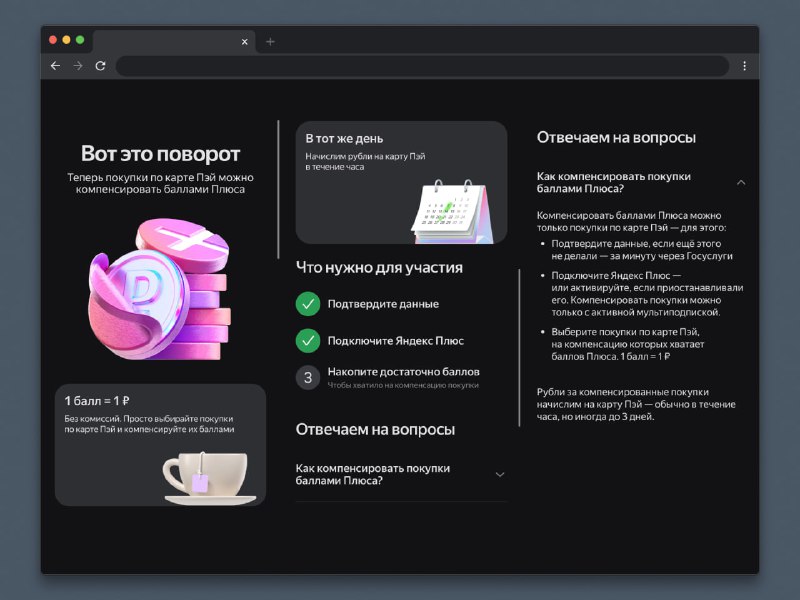Viewport: 800px width, 600px height.
Task: Reload the page with the refresh icon
Action: click(101, 66)
